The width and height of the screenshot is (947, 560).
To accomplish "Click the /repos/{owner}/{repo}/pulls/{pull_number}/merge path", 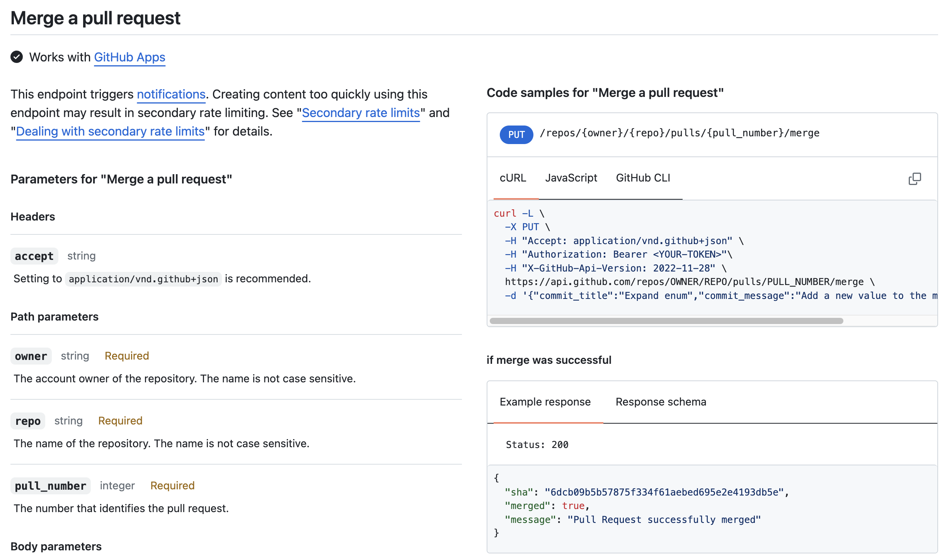I will (x=680, y=133).
